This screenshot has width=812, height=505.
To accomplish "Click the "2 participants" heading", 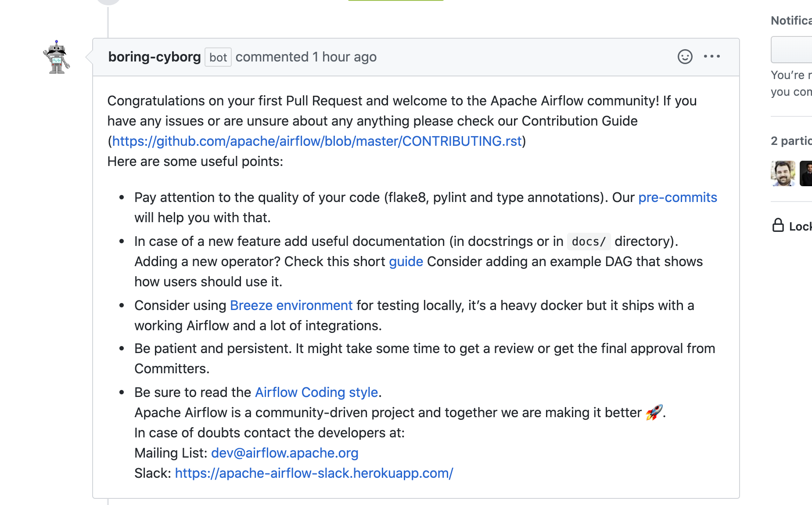I will tap(791, 141).
